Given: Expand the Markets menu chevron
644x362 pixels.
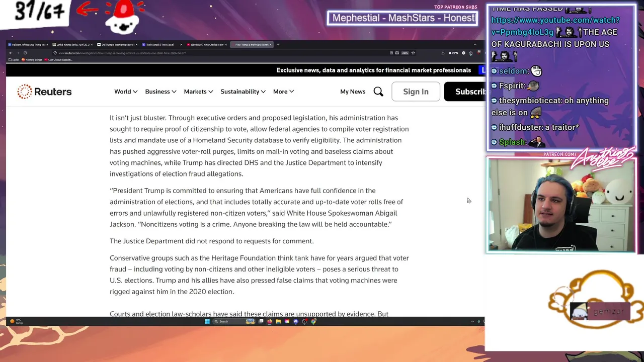Looking at the screenshot, I should (x=210, y=92).
